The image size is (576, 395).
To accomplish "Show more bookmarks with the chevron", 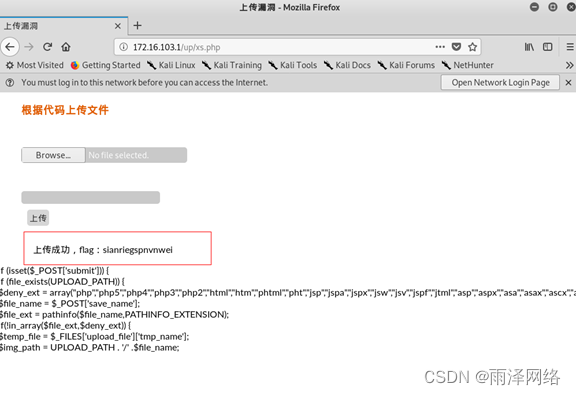I will [569, 65].
